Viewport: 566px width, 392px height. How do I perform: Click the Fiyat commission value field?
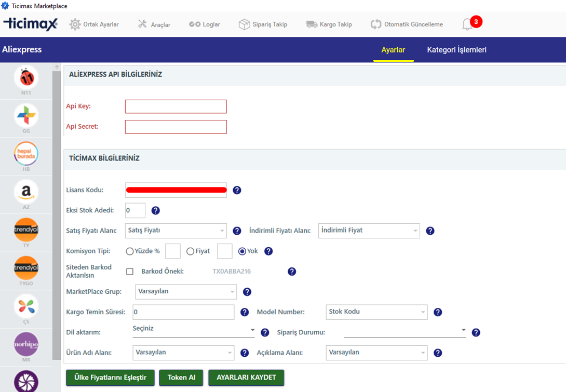224,251
